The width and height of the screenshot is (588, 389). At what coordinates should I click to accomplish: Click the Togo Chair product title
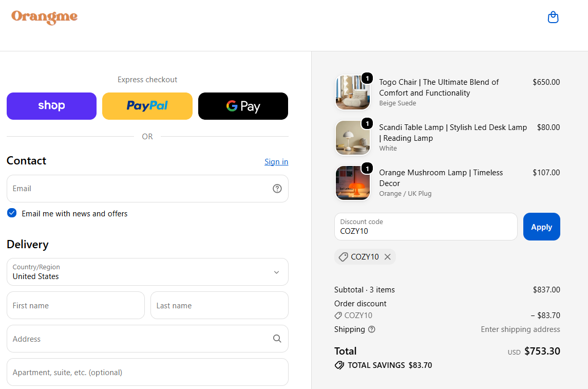coord(439,87)
